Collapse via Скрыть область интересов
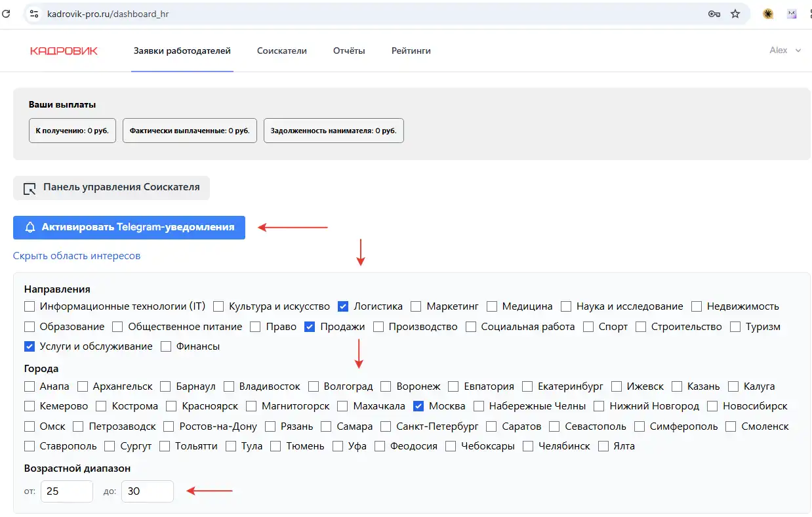The height and width of the screenshot is (517, 812). click(x=77, y=256)
